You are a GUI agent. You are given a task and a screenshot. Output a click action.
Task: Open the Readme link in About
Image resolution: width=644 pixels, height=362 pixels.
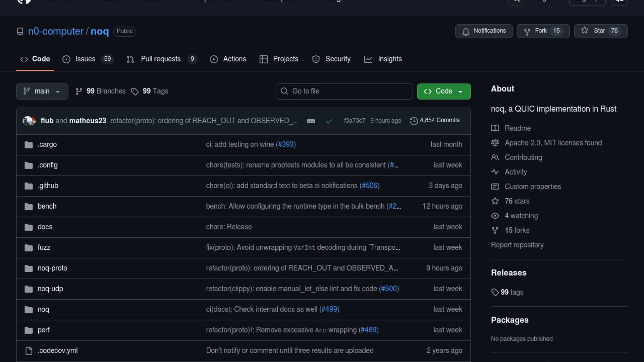click(518, 128)
